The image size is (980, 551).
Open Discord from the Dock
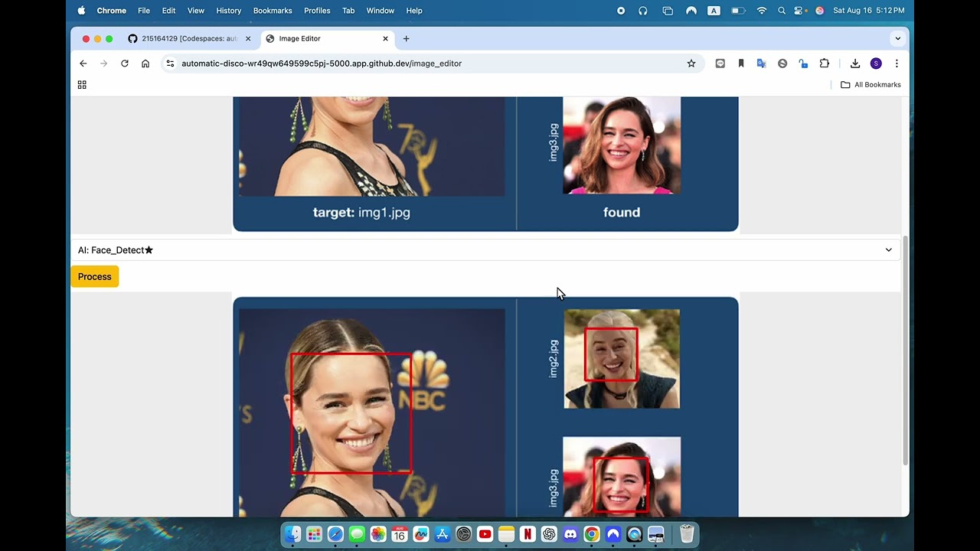point(570,534)
